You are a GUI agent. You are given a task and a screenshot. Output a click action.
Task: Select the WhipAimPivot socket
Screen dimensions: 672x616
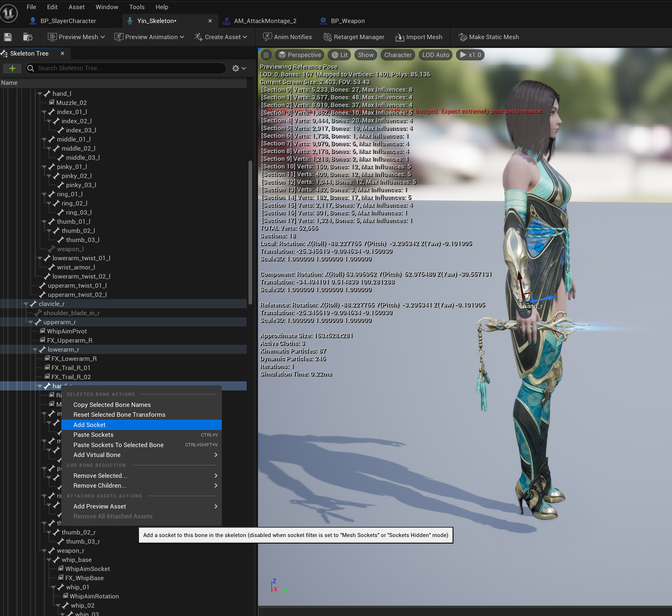(67, 331)
